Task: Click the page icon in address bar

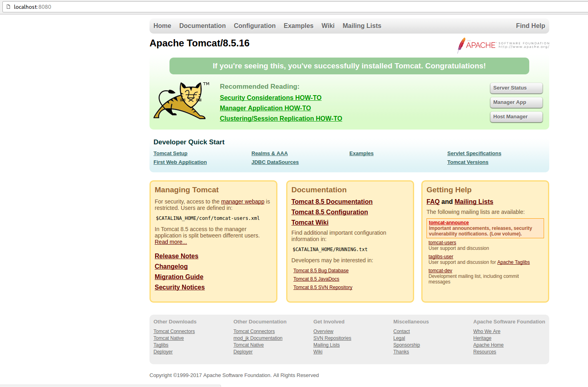Action: pos(8,7)
